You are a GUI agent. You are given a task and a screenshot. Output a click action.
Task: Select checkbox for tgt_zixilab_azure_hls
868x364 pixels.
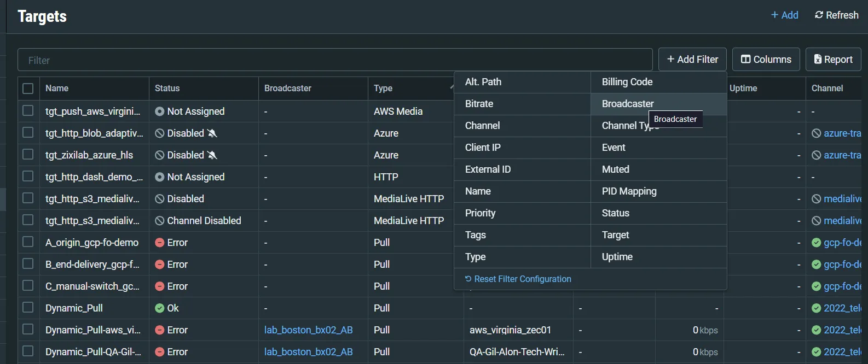tap(28, 154)
